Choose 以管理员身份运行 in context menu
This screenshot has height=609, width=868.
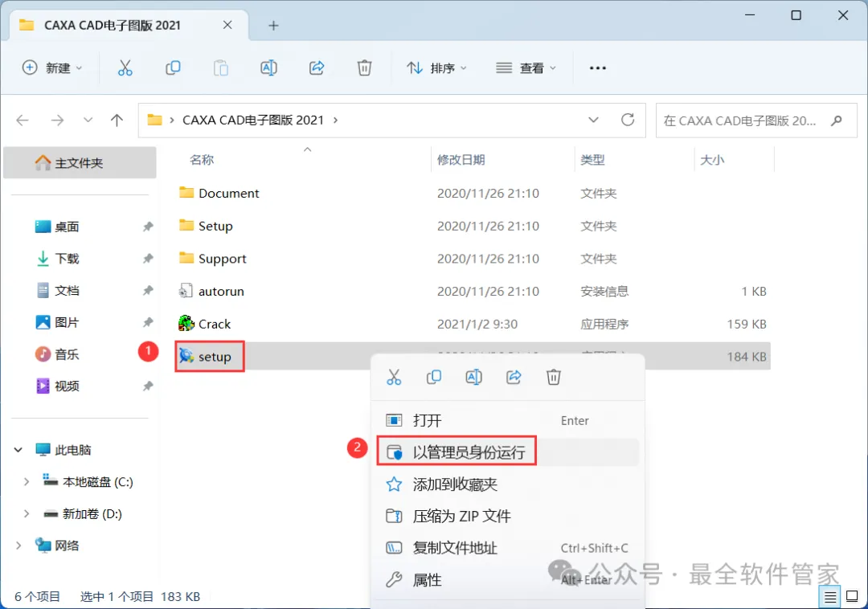point(508,452)
